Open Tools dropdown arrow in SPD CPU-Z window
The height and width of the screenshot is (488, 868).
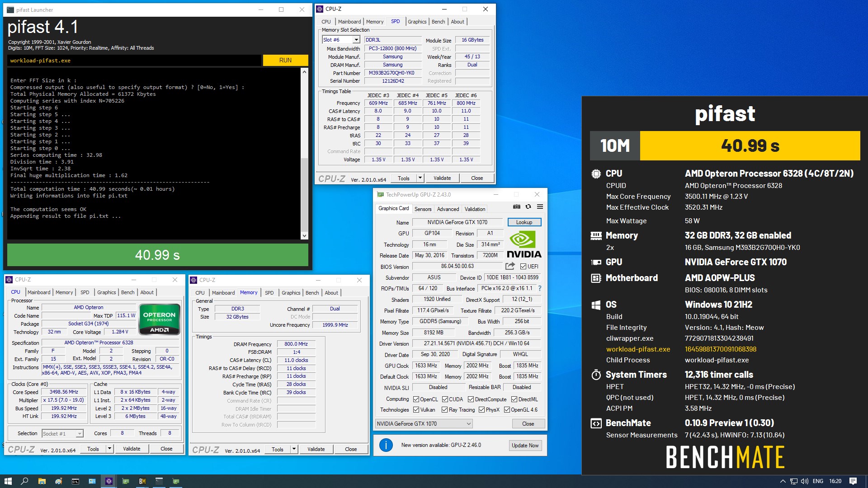[420, 178]
